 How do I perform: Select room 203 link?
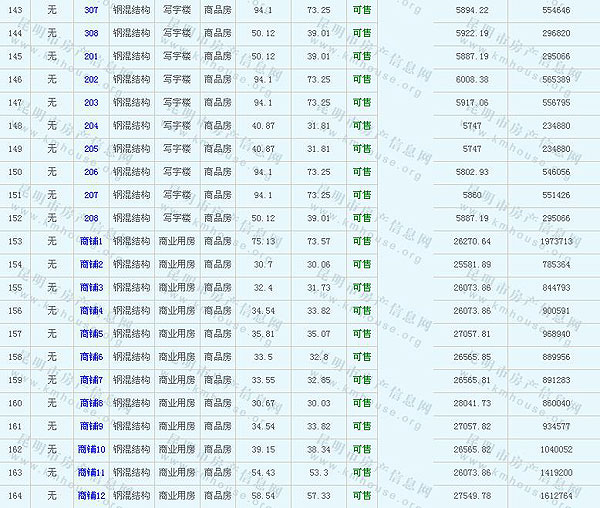pos(91,102)
